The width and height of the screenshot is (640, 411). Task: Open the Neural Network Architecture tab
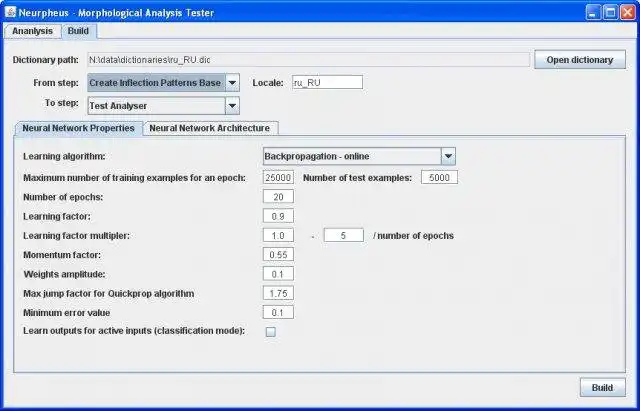[210, 128]
